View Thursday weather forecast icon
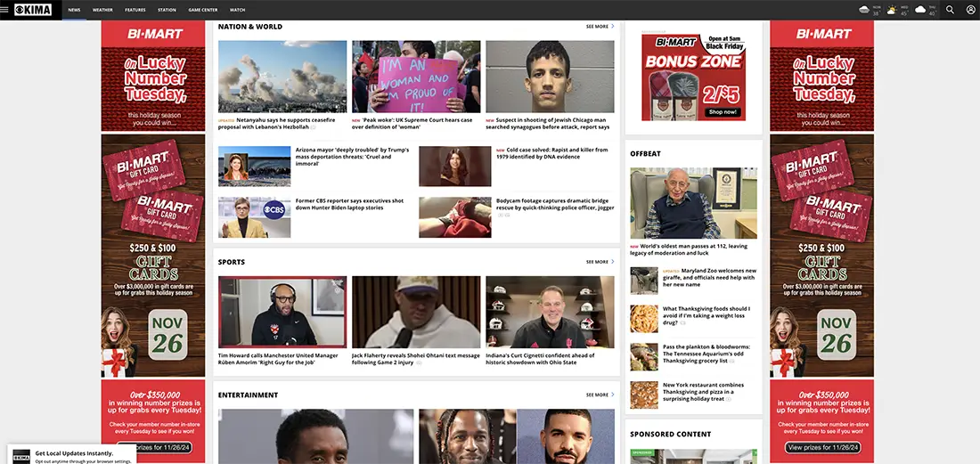This screenshot has height=464, width=980. pyautogui.click(x=920, y=10)
